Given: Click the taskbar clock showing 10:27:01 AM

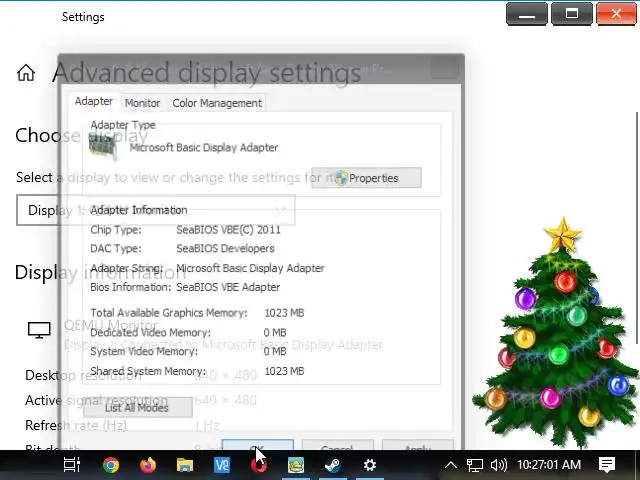Looking at the screenshot, I should [x=549, y=465].
